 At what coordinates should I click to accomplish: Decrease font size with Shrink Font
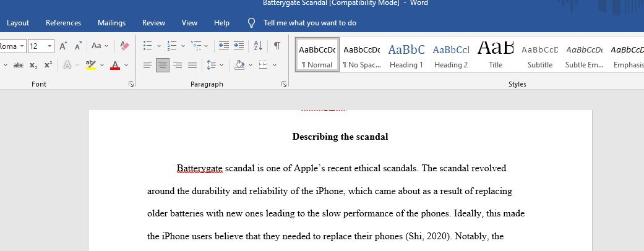(x=78, y=46)
